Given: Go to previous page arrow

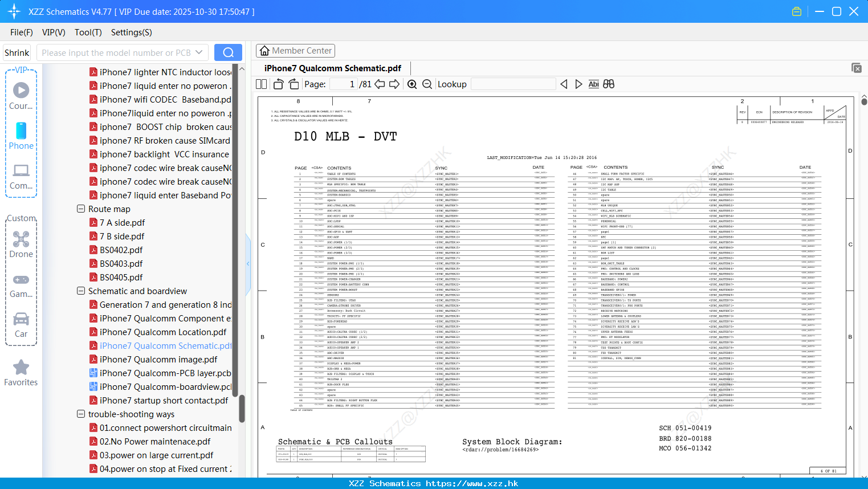Looking at the screenshot, I should click(x=380, y=84).
